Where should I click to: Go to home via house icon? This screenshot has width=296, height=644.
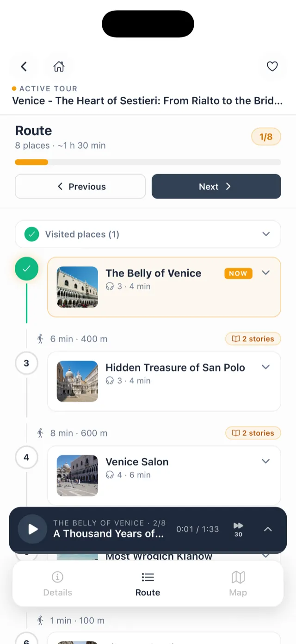point(59,67)
